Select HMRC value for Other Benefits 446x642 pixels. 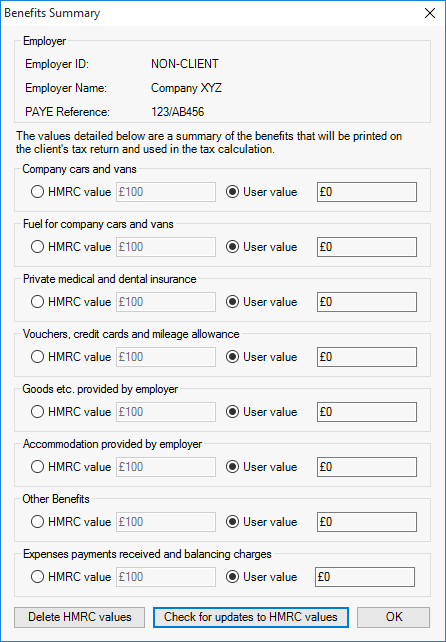(x=71, y=522)
